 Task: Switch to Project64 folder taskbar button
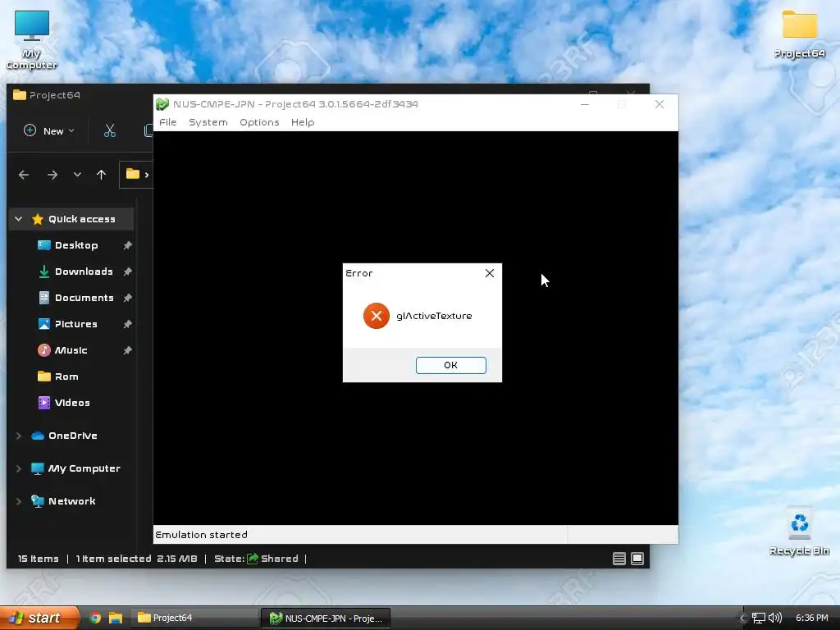click(x=195, y=618)
